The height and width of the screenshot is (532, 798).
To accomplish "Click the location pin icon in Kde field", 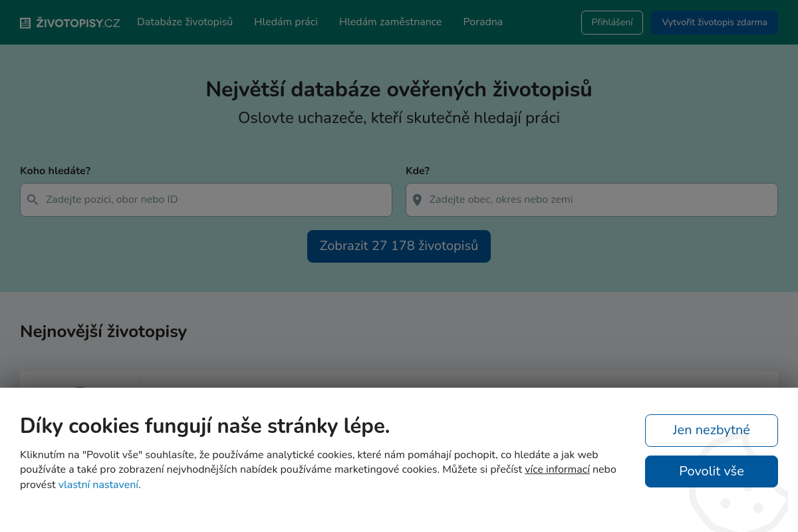I will tap(417, 199).
